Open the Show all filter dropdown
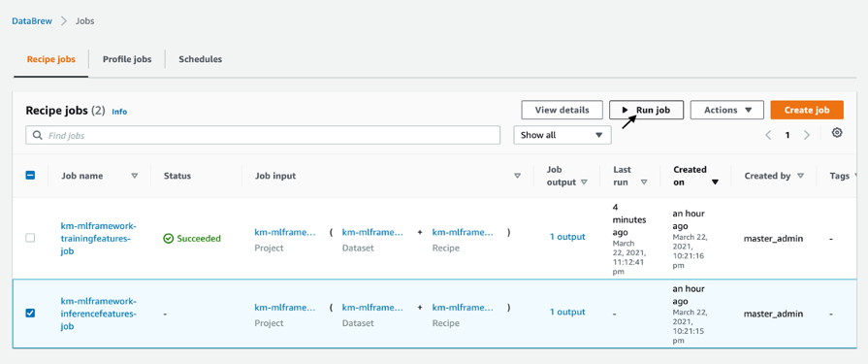This screenshot has height=364, width=868. click(x=563, y=135)
